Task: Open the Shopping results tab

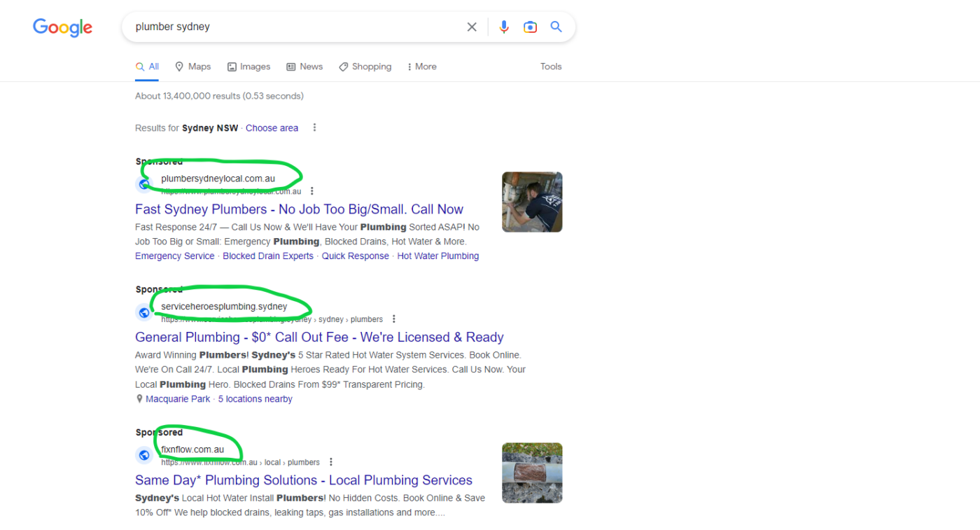Action: point(365,67)
